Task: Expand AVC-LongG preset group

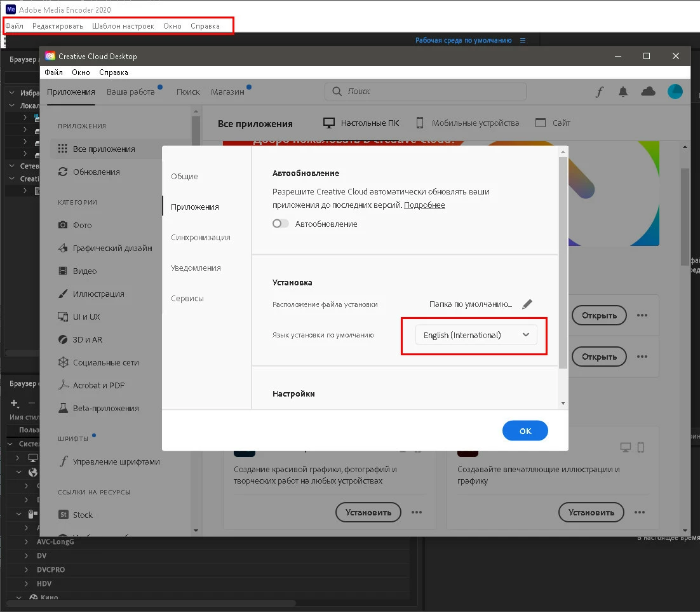Action: click(x=26, y=542)
